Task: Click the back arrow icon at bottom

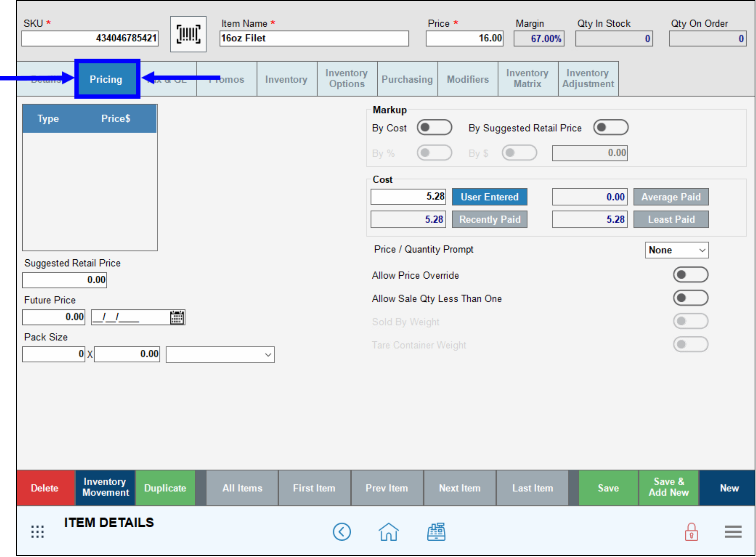Action: [342, 532]
